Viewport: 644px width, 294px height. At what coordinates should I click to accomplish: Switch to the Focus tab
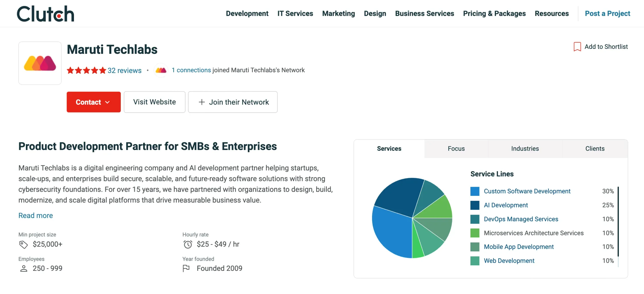click(x=456, y=149)
